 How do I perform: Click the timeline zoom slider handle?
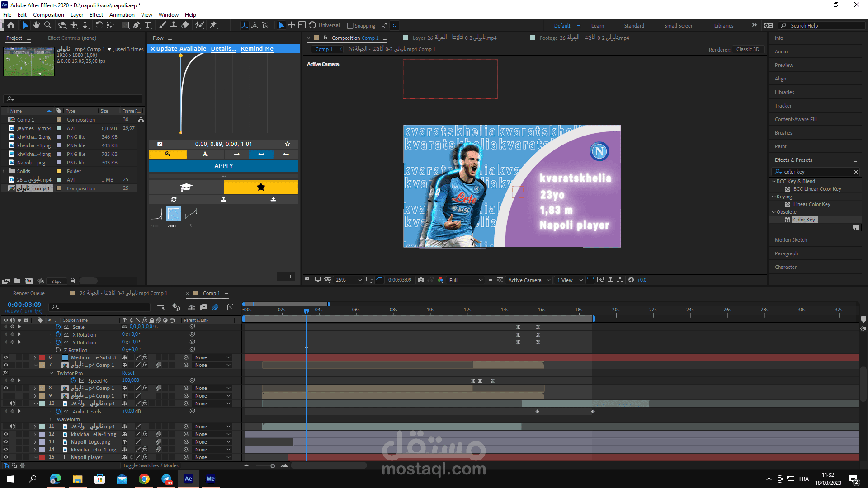point(273,466)
